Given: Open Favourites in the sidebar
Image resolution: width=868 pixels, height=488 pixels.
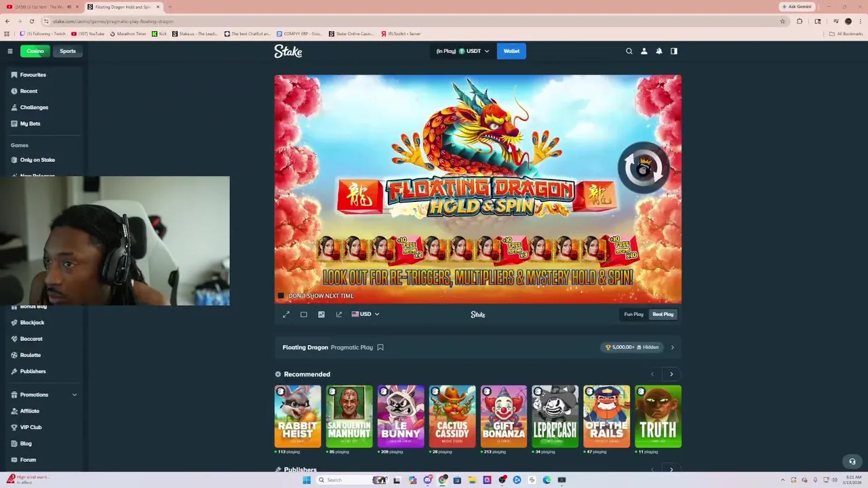Looking at the screenshot, I should click(33, 75).
